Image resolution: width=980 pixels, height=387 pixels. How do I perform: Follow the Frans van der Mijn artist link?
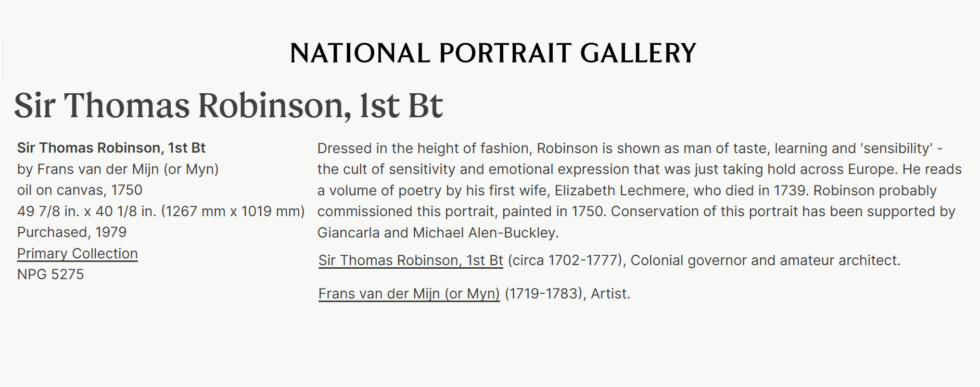409,294
